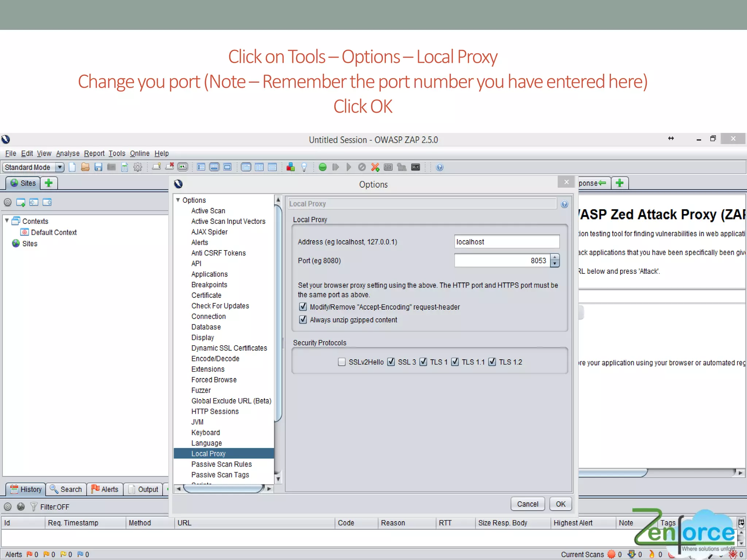Click the show tab names icon with bulb
This screenshot has height=560, width=747.
pos(157,167)
